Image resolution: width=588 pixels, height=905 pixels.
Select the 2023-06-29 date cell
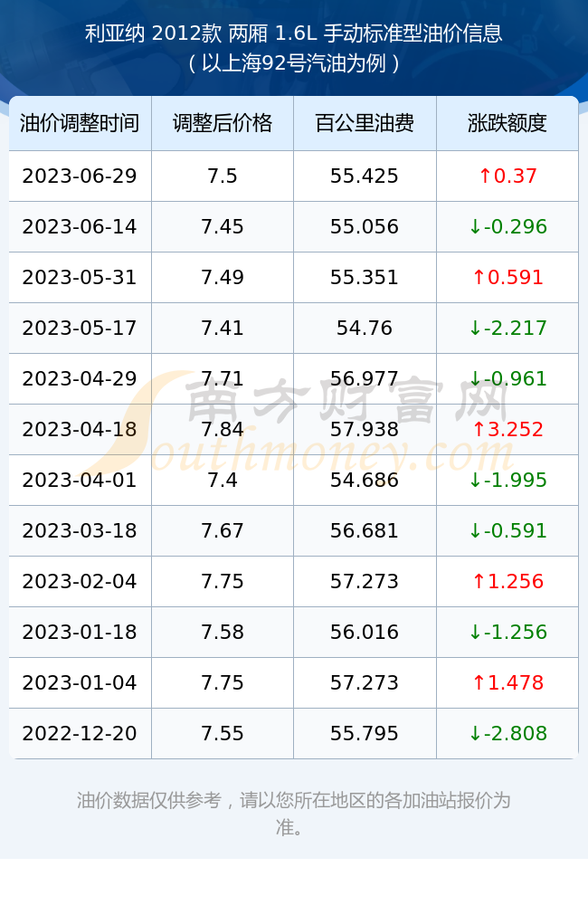(80, 176)
